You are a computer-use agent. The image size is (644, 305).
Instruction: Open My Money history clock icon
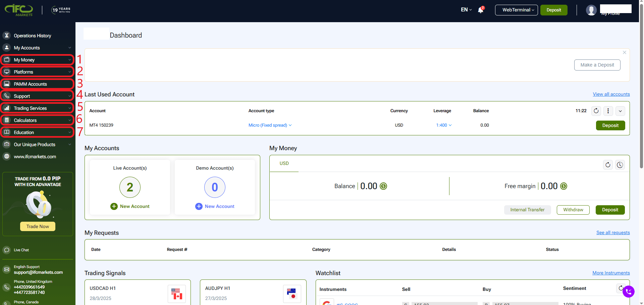(x=620, y=165)
